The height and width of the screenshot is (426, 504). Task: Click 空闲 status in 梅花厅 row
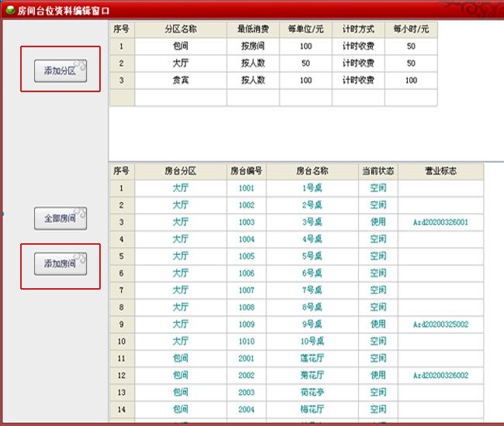pyautogui.click(x=378, y=409)
